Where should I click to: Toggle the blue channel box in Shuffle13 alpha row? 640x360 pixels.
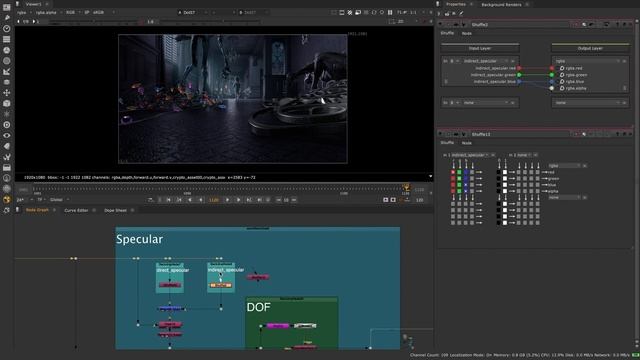point(466,191)
